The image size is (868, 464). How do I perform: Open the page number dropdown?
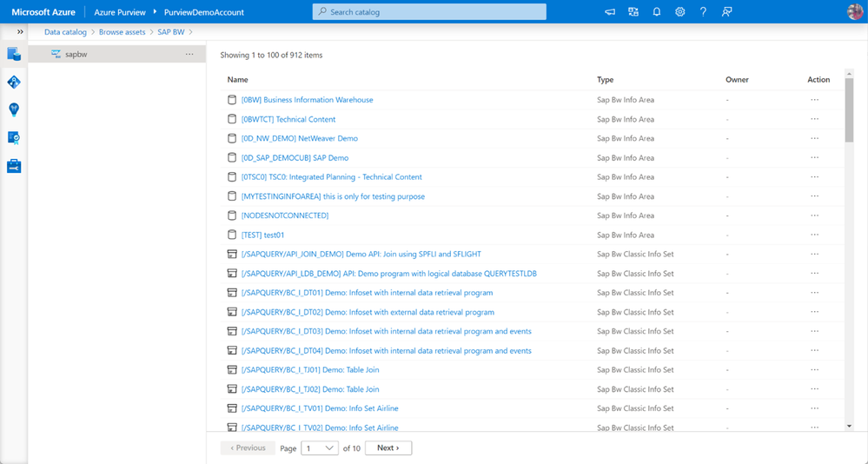[x=320, y=448]
